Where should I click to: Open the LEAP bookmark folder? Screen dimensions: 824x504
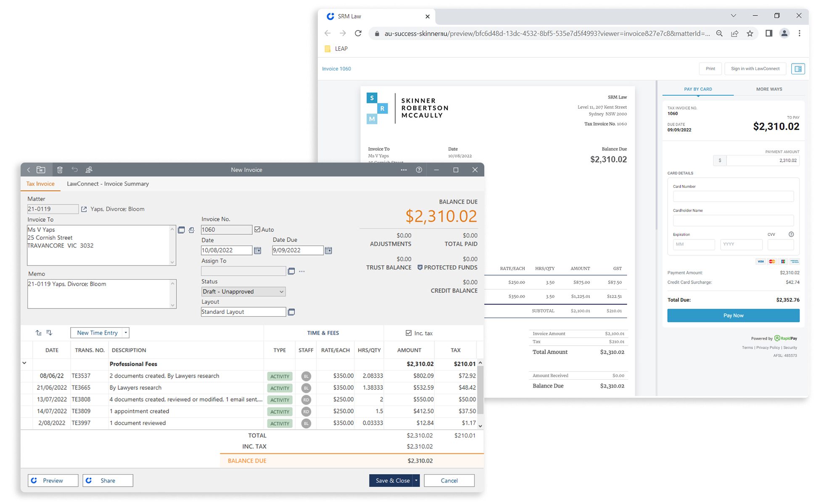[x=336, y=49]
